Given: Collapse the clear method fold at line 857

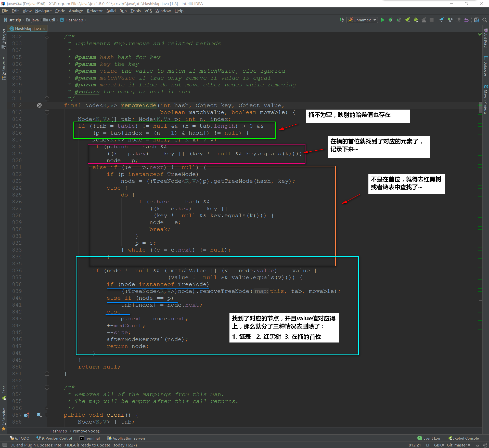Looking at the screenshot, I should click(47, 415).
